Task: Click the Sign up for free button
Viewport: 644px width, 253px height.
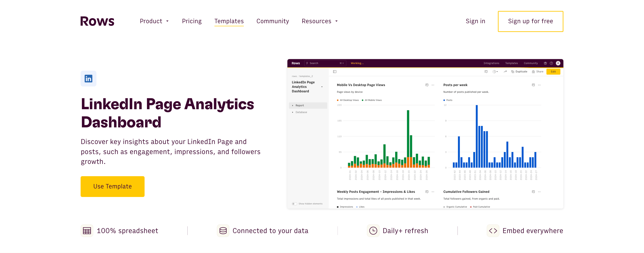Action: pyautogui.click(x=530, y=21)
